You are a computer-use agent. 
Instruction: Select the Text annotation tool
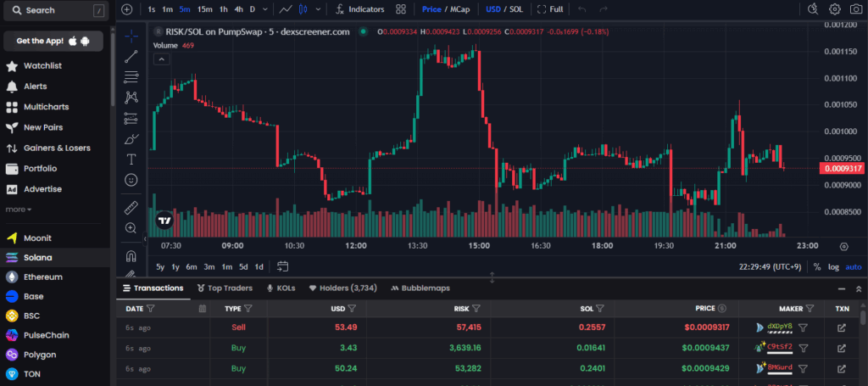tap(131, 159)
